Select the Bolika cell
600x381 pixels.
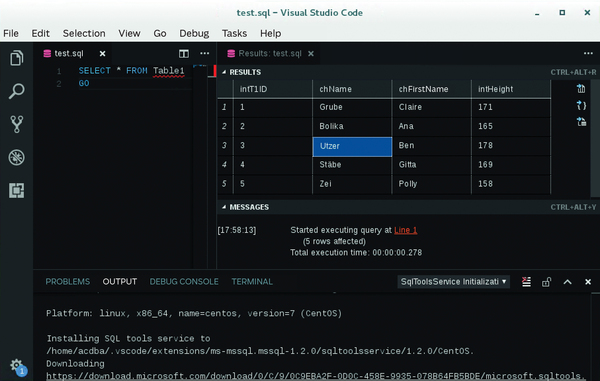(x=352, y=127)
